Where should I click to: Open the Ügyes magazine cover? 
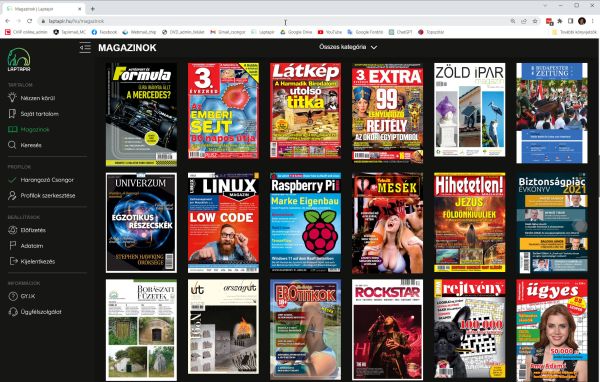[x=552, y=330]
